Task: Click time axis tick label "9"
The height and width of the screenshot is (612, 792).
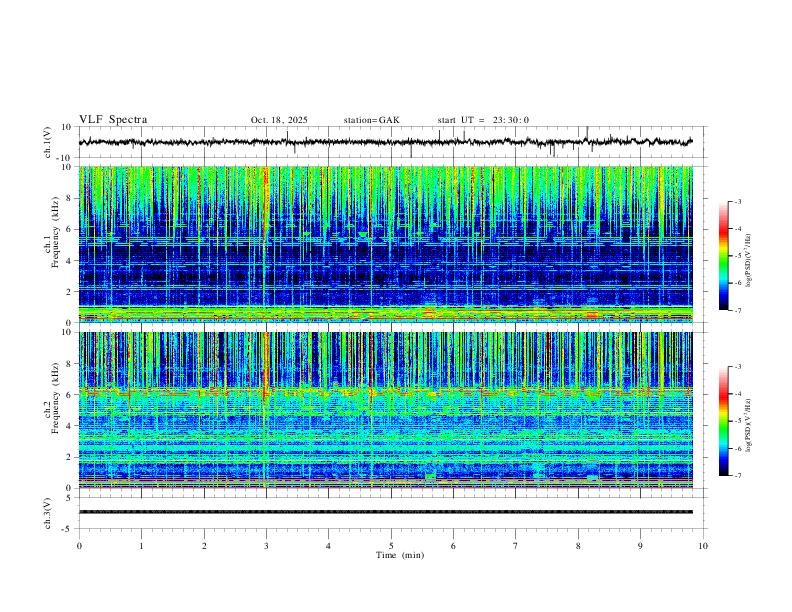Action: click(x=640, y=546)
